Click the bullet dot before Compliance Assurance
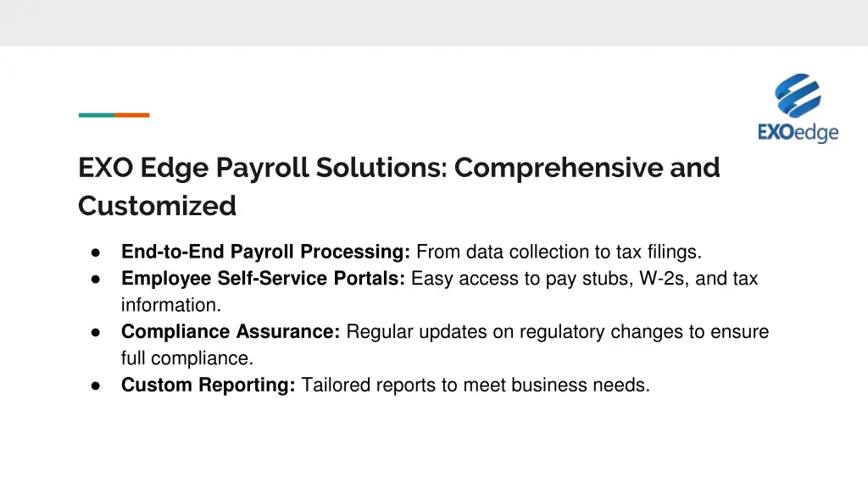Image resolution: width=868 pixels, height=488 pixels. pos(97,332)
